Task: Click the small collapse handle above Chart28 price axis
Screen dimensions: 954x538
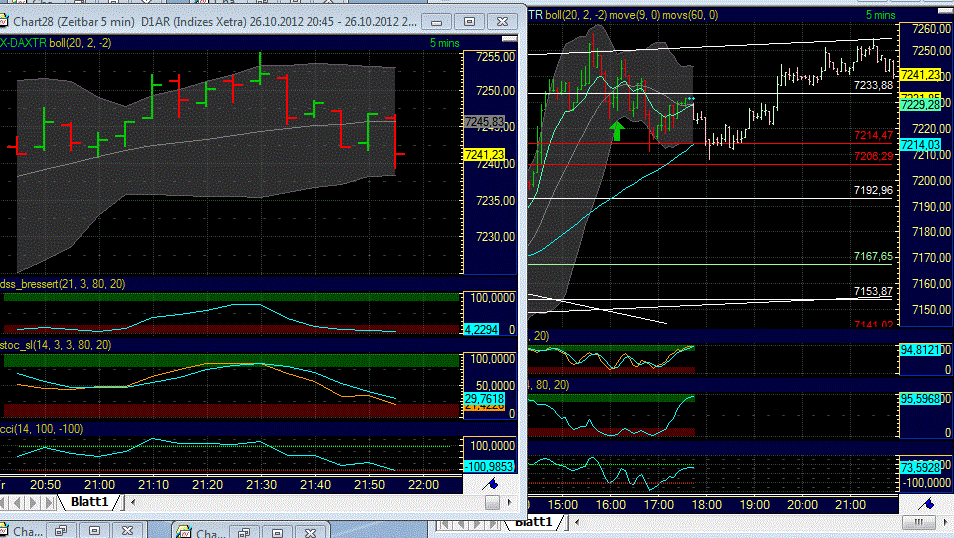Action: click(509, 38)
